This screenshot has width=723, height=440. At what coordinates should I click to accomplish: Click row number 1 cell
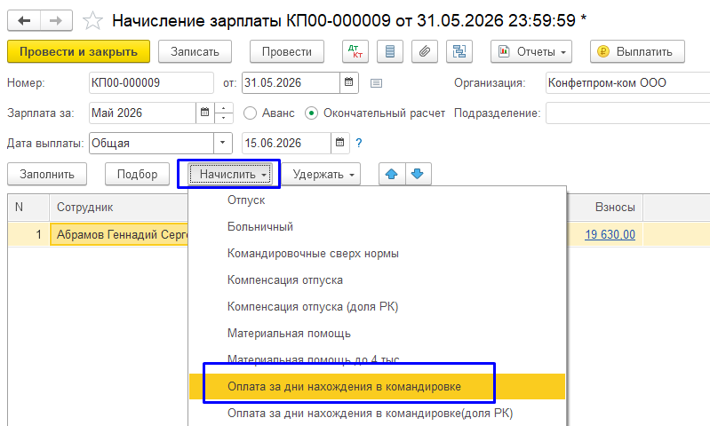(x=29, y=235)
